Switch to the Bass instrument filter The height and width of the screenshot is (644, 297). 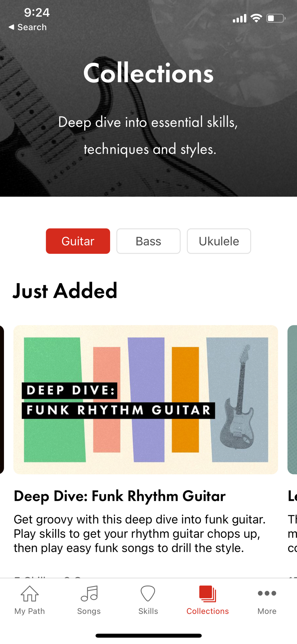148,241
